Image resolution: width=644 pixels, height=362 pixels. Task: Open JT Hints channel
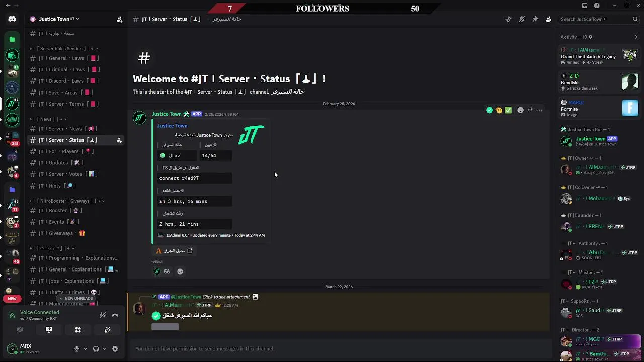click(x=75, y=186)
